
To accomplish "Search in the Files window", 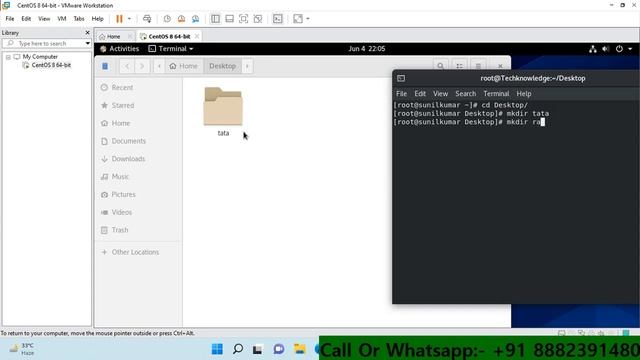I will click(x=440, y=66).
